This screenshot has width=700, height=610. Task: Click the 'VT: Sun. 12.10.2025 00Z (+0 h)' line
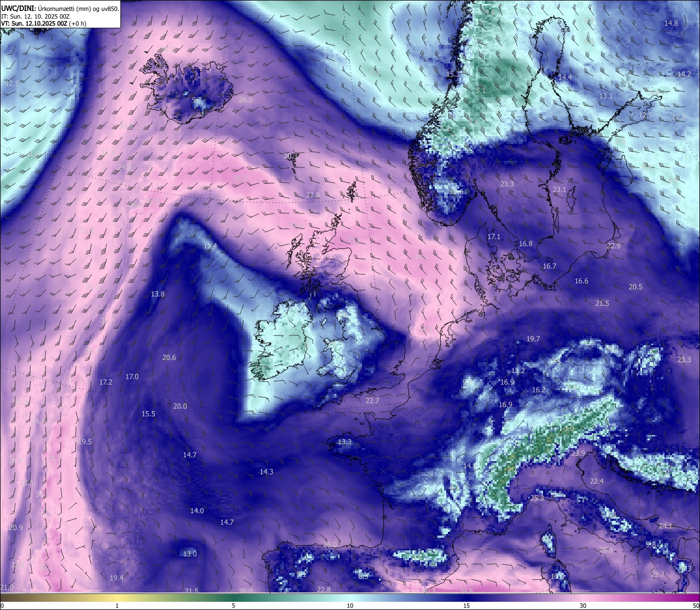tap(44, 24)
